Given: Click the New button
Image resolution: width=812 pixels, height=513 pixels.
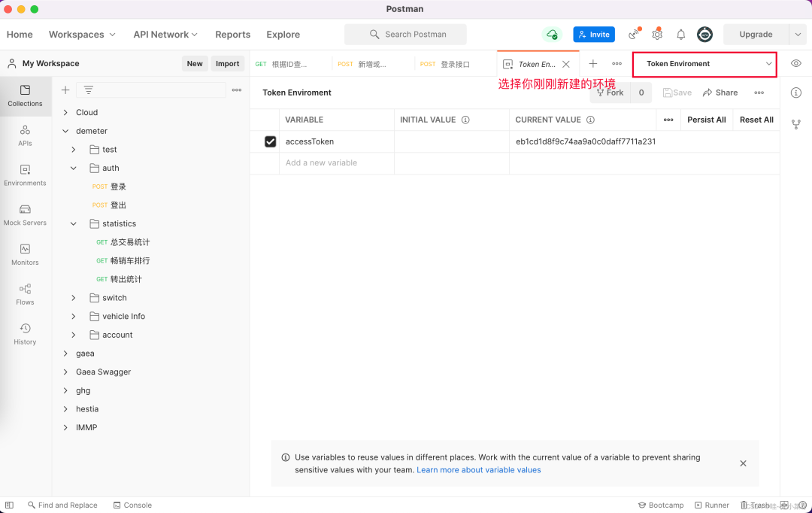Looking at the screenshot, I should point(195,63).
